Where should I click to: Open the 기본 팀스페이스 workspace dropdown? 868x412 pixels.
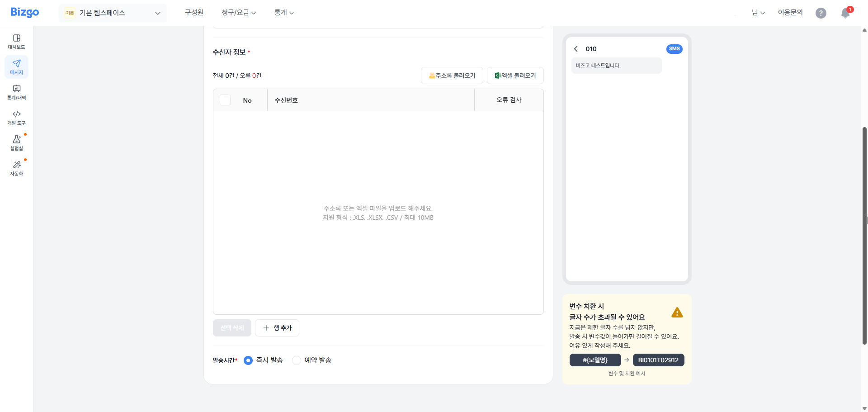point(112,13)
